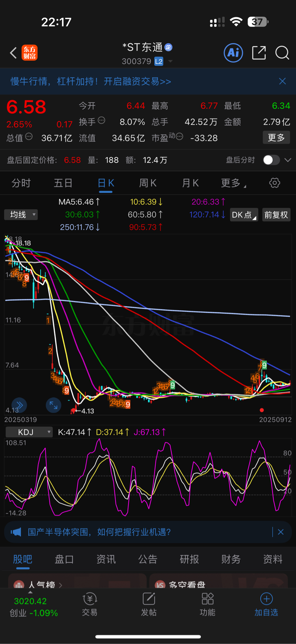The height and width of the screenshot is (644, 296).
Task: Open the 更多 chart period menu
Action: tap(233, 183)
